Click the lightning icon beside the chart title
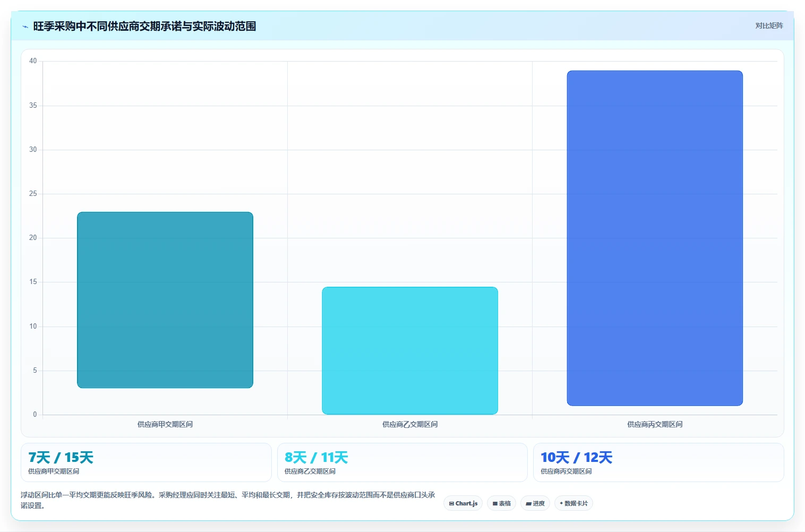Image resolution: width=805 pixels, height=532 pixels. tap(25, 27)
